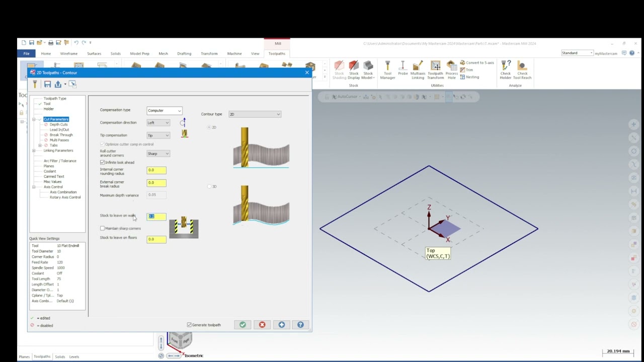Click External corner break radius field
This screenshot has width=644, height=362.
point(156,183)
